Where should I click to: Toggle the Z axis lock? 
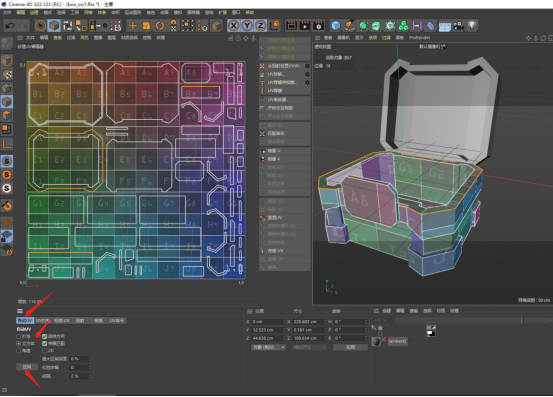261,26
